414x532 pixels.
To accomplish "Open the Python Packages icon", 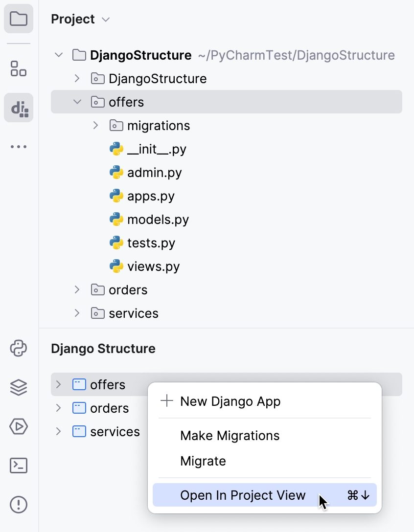I will [x=19, y=349].
